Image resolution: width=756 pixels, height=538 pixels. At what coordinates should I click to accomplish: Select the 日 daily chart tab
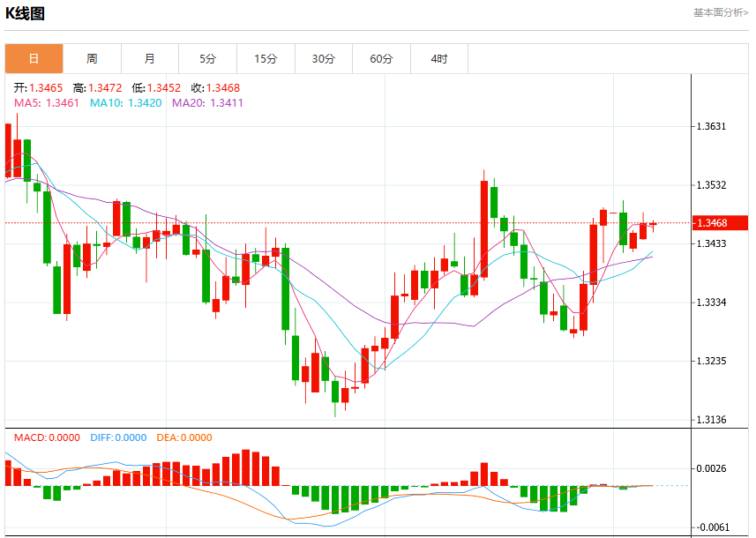pos(34,59)
